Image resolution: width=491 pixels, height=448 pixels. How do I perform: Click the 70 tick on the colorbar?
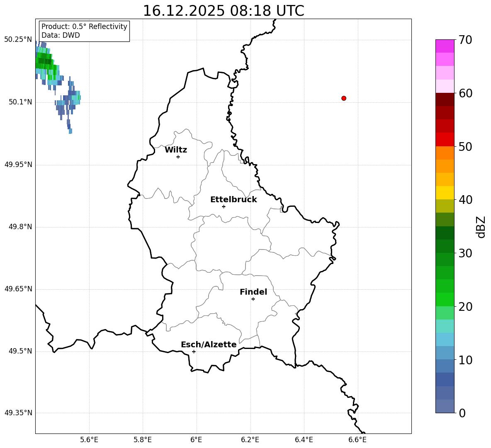(465, 40)
